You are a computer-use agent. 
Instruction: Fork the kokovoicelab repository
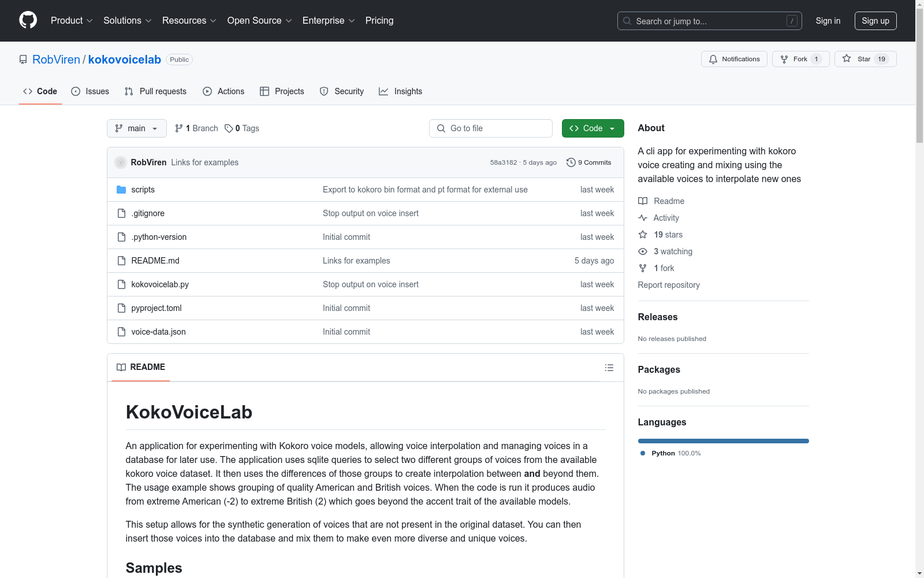(x=800, y=59)
